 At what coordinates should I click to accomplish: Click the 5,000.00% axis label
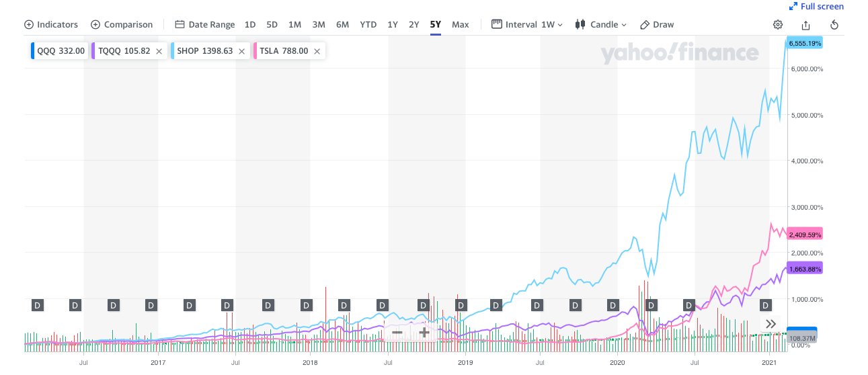[x=807, y=115]
